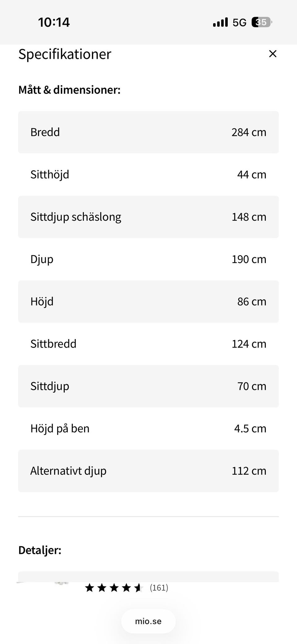Tap the Höjd på ben row

click(x=148, y=429)
